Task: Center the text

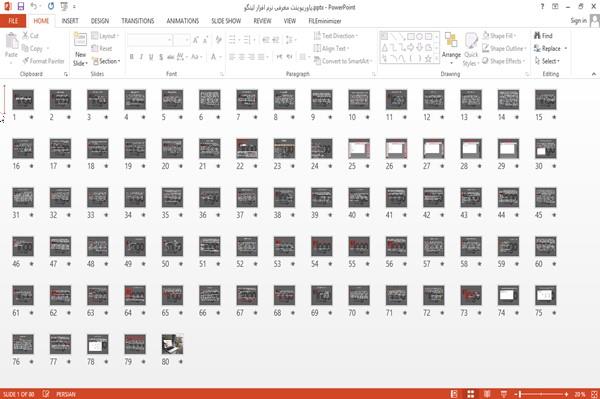Action: pos(241,57)
